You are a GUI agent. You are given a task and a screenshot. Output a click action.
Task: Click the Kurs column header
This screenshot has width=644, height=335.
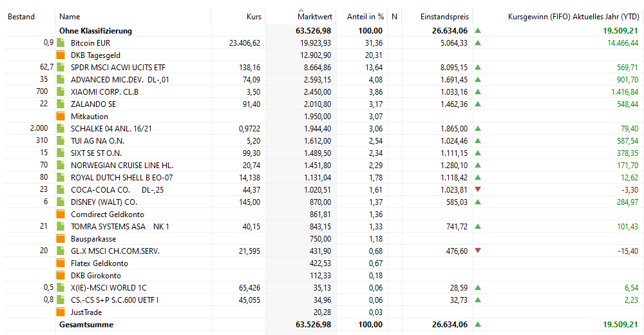tap(254, 17)
